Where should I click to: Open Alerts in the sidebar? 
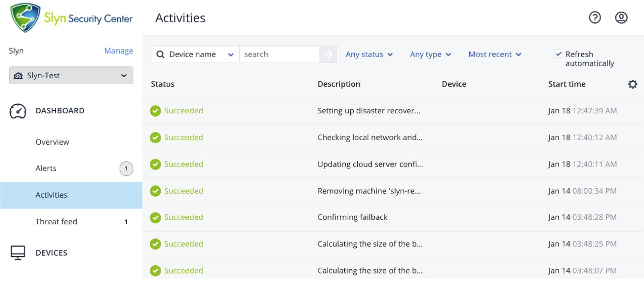coord(46,168)
